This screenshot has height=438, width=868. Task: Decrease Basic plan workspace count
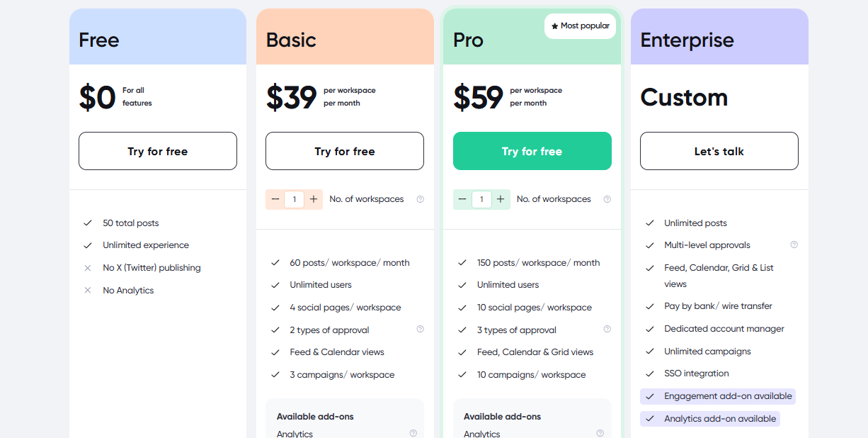pyautogui.click(x=275, y=199)
